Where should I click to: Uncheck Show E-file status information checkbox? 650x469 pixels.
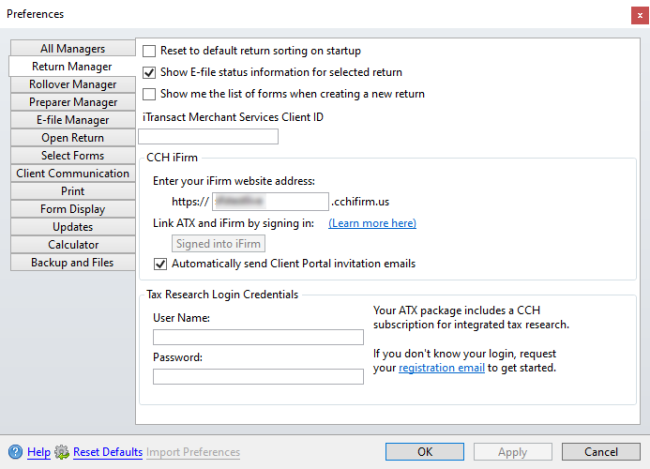point(149,73)
